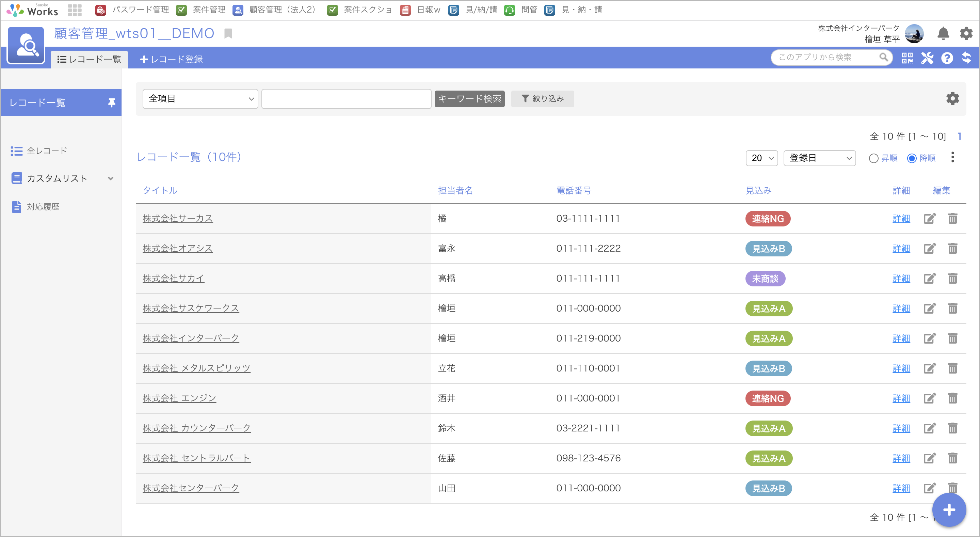Open the search panel gear settings icon
980x537 pixels.
(x=952, y=98)
